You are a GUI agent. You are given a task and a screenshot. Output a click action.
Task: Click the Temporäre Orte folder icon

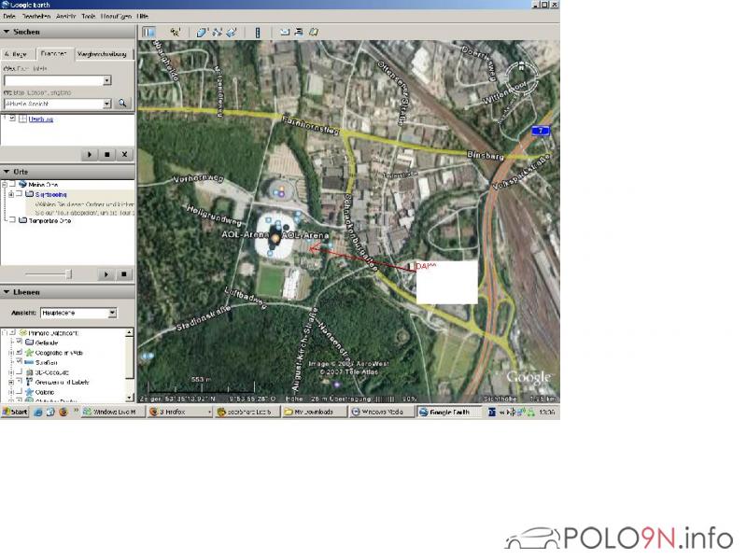coord(22,220)
